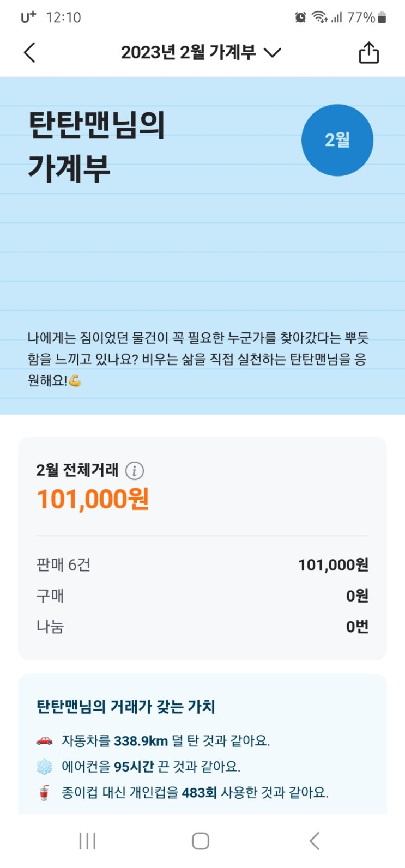Tap the cup icon beside 종이컵 line
The width and height of the screenshot is (405, 868).
pyautogui.click(x=44, y=792)
